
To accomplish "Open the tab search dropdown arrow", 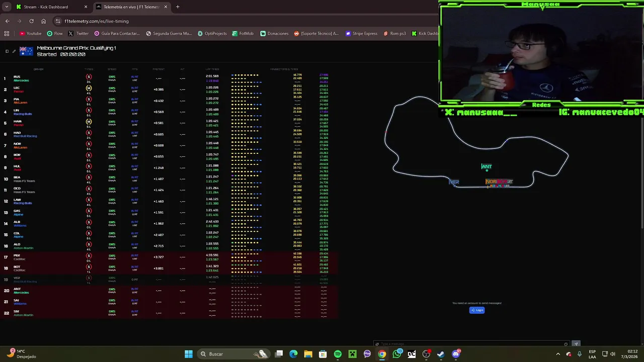I will pyautogui.click(x=7, y=7).
